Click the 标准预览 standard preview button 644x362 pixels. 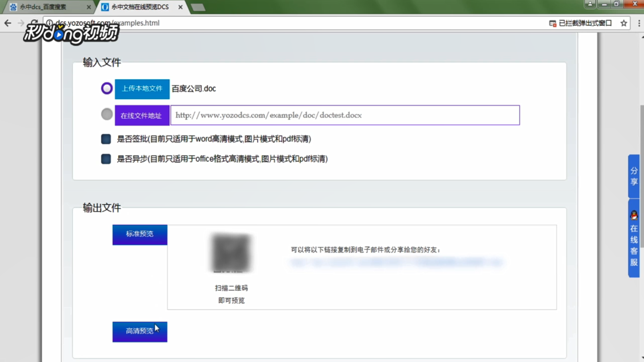point(140,235)
